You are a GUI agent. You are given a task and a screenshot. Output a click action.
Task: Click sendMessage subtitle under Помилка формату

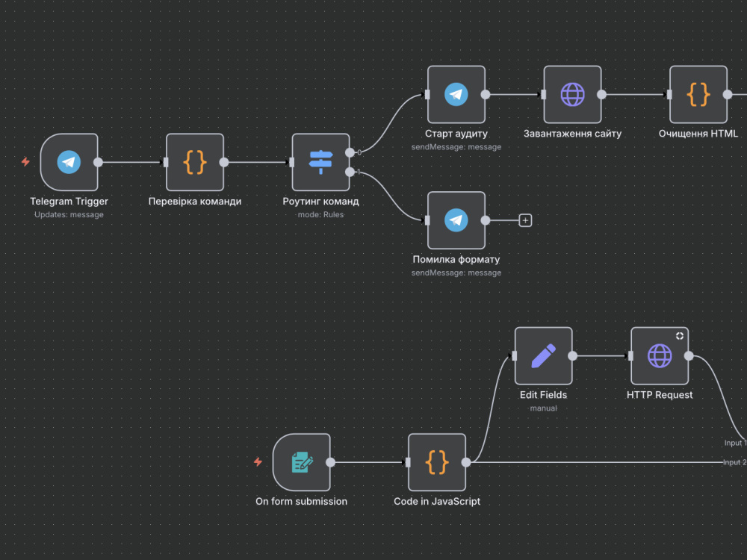tap(456, 273)
